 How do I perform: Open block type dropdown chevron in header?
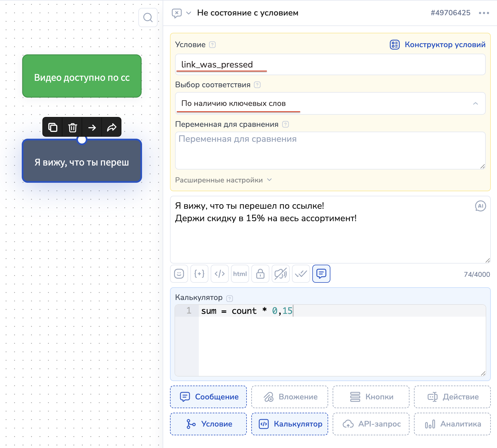tap(189, 13)
